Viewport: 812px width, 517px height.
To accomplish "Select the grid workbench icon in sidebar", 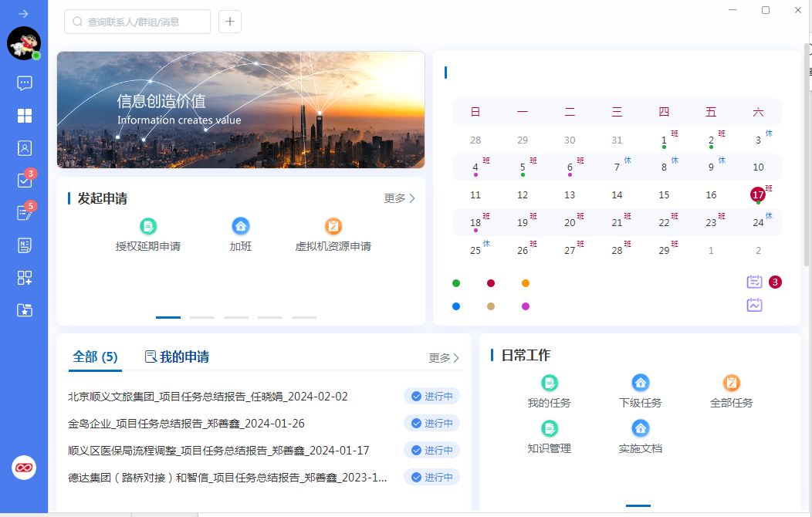I will tap(24, 115).
